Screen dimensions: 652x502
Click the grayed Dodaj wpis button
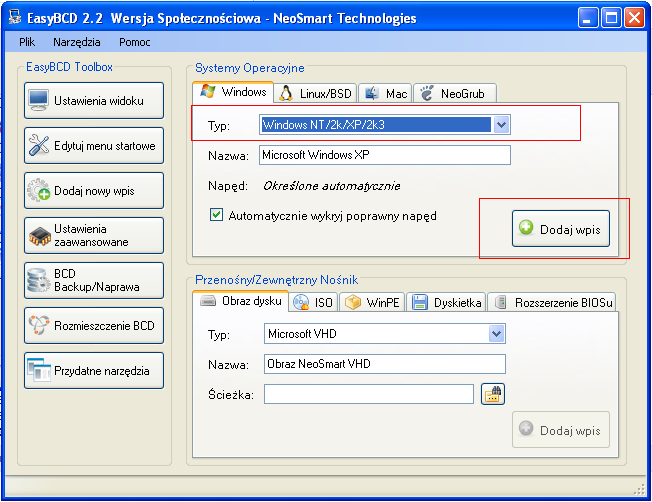(561, 429)
